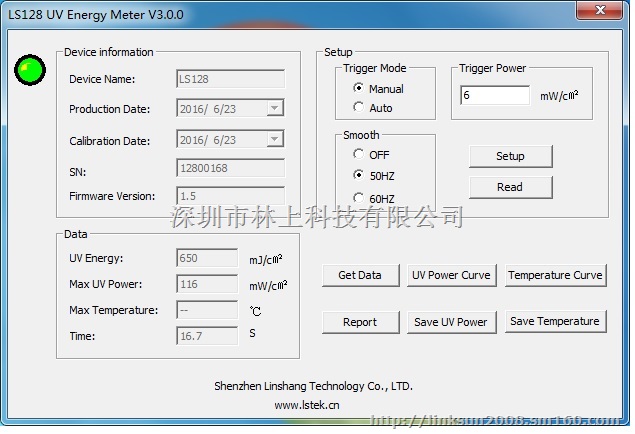This screenshot has height=434, width=635.
Task: Click the Device Name field
Action: pos(230,78)
